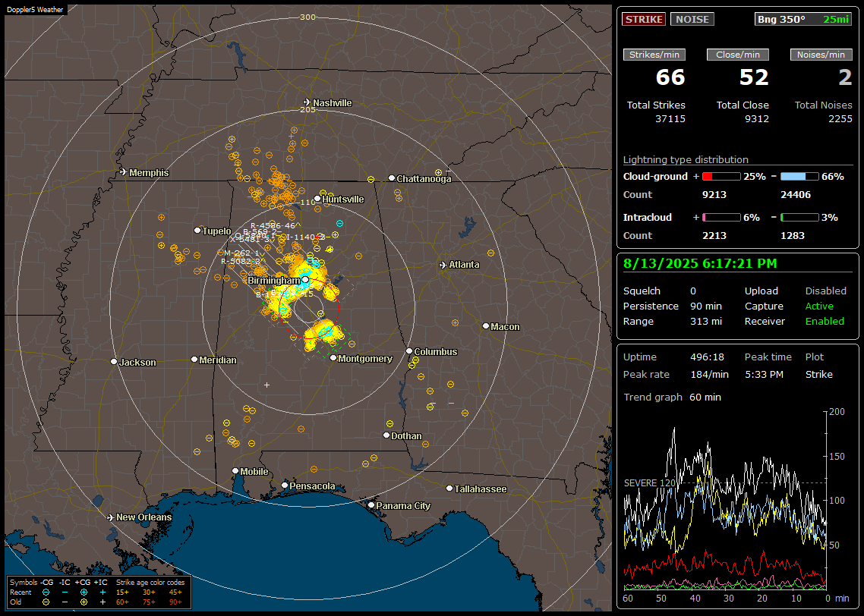Click the Doppler5 Weather title label

(x=35, y=9)
